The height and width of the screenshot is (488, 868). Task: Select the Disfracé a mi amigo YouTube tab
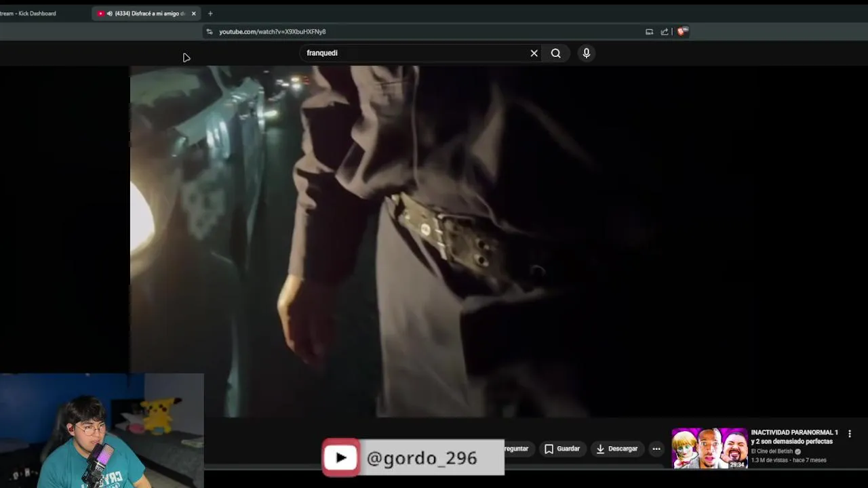tap(146, 14)
